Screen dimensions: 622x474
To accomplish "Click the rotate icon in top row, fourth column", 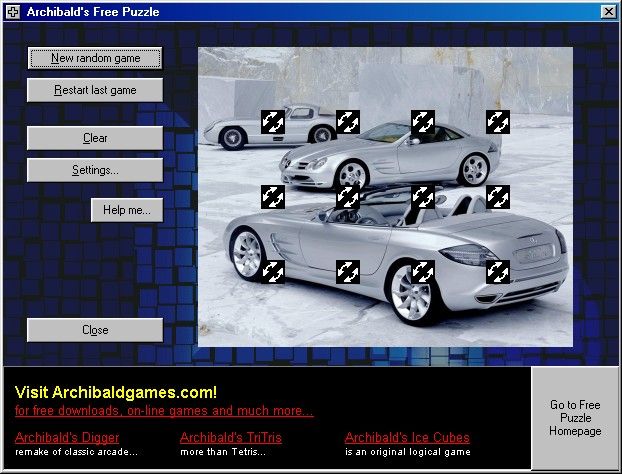I will click(x=498, y=122).
